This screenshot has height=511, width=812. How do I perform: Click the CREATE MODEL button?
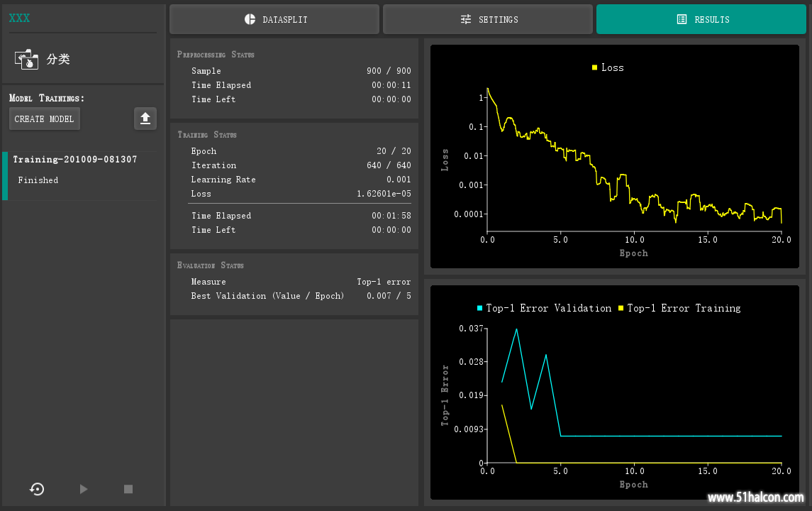[45, 119]
